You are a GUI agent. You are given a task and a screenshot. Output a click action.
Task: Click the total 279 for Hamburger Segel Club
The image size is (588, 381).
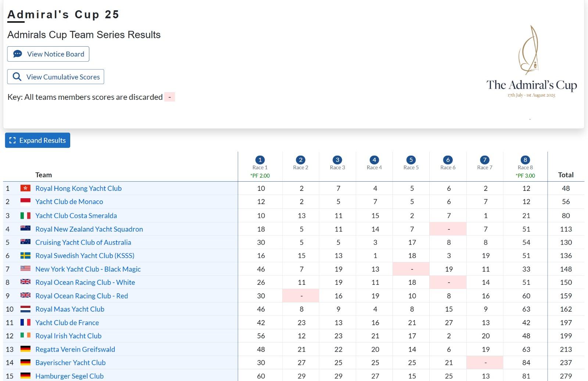point(566,376)
